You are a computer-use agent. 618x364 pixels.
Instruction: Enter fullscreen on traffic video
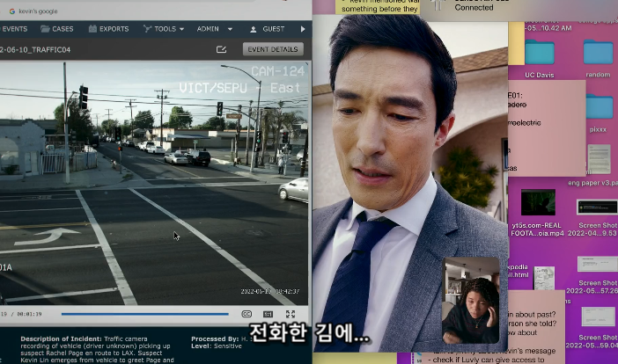[x=291, y=314]
